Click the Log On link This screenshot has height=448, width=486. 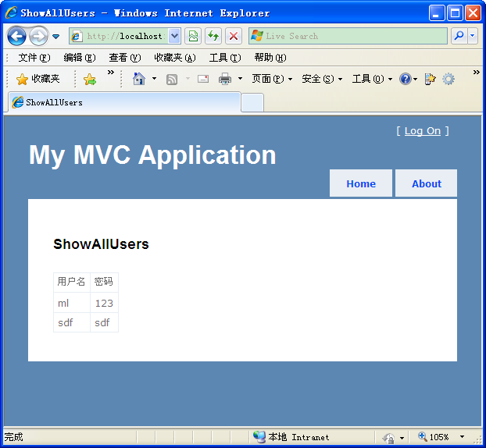tap(423, 131)
